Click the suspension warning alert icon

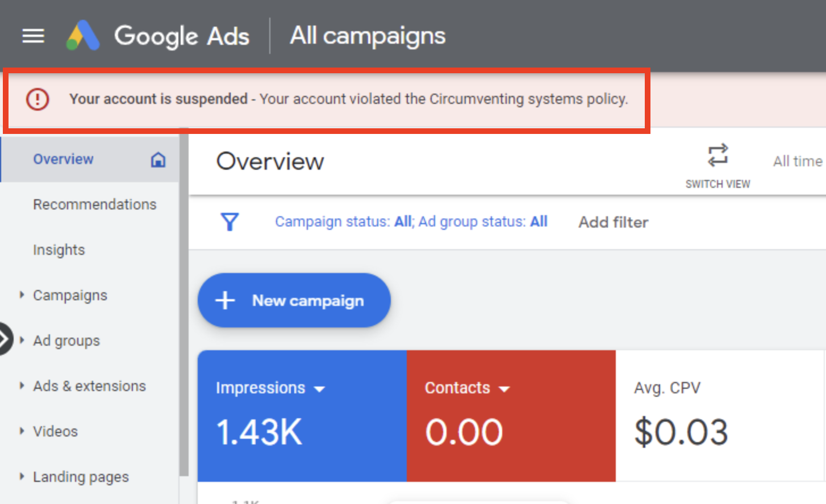[x=37, y=99]
